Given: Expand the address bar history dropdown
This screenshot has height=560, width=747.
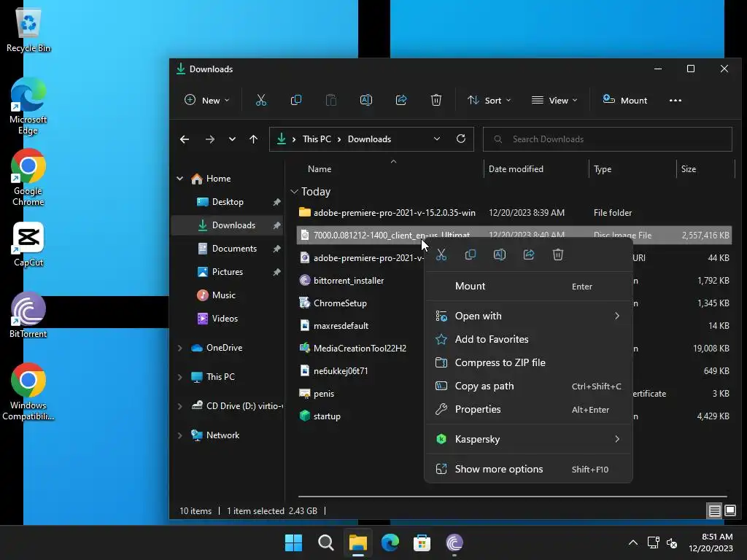Looking at the screenshot, I should point(437,139).
